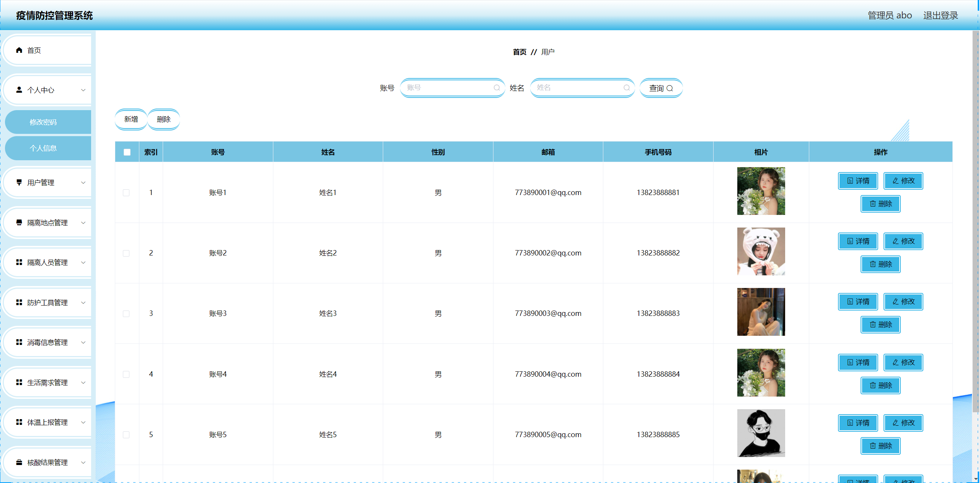Image resolution: width=980 pixels, height=483 pixels.
Task: Select the 首页 home icon in sidebar
Action: coord(18,50)
